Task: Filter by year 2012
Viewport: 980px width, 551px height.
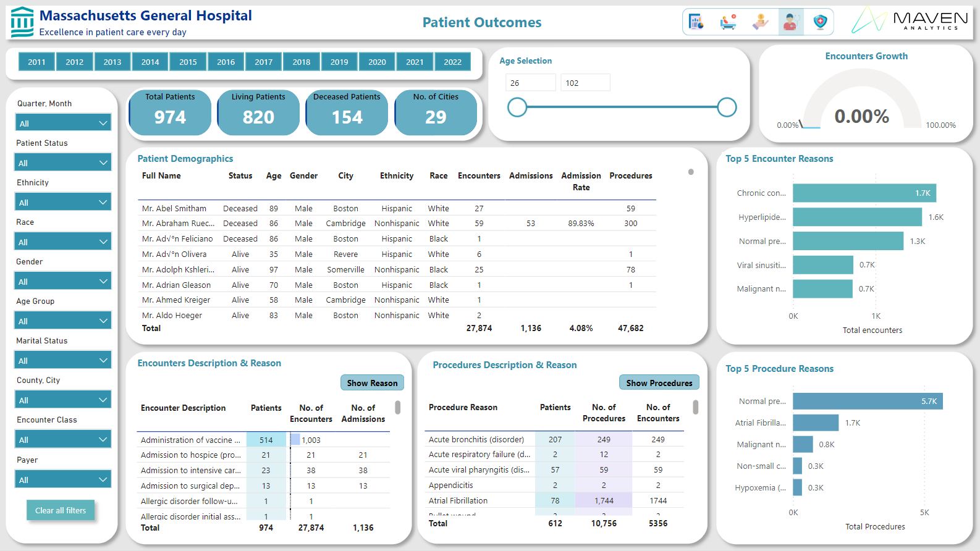Action: pos(74,62)
